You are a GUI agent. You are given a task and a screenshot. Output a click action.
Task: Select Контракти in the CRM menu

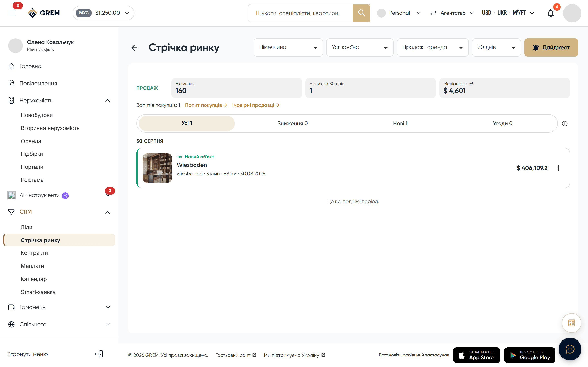[x=34, y=253]
